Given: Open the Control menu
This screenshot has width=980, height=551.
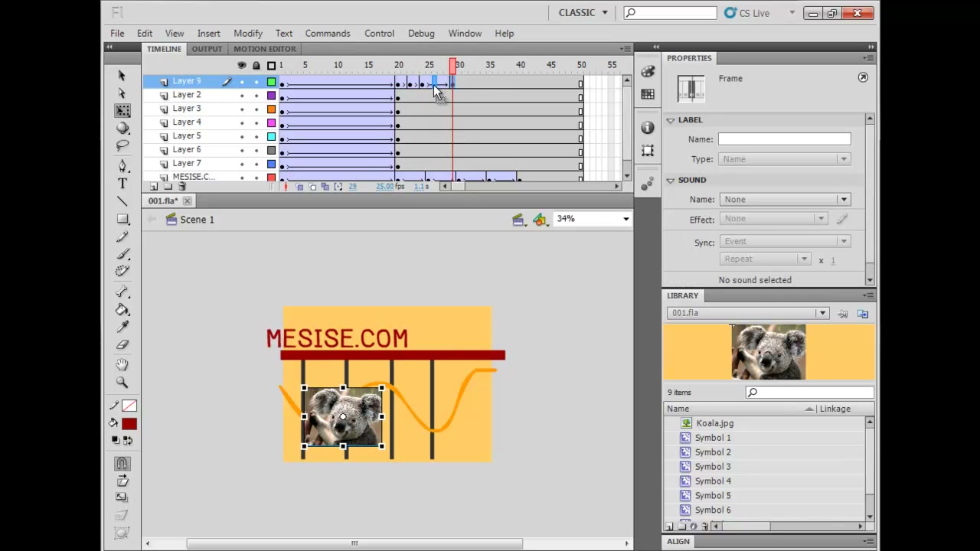Looking at the screenshot, I should 380,34.
